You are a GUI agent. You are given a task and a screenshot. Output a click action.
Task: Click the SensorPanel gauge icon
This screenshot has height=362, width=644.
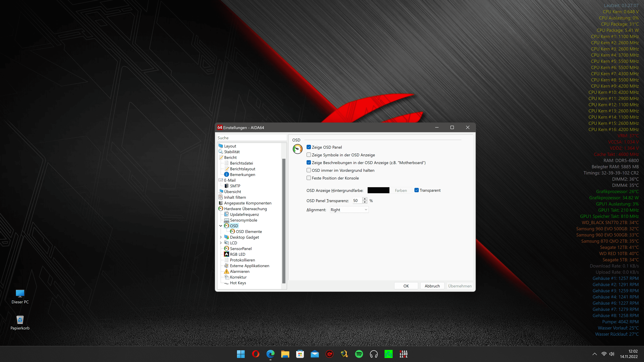(227, 248)
